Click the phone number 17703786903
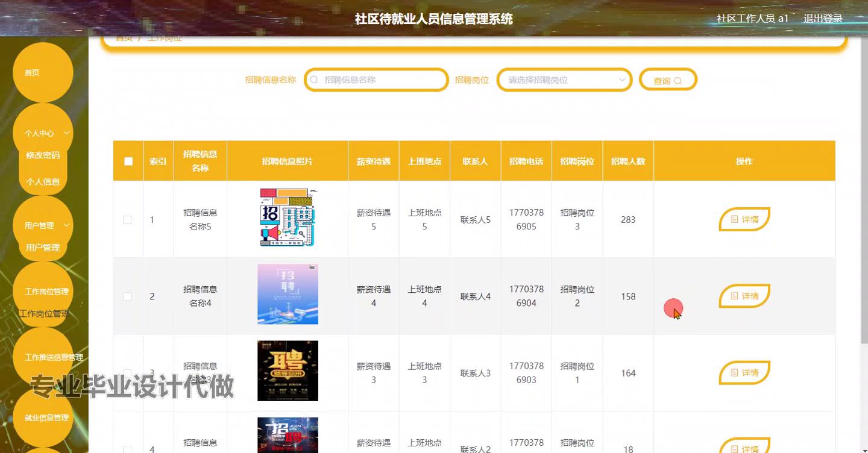868x453 pixels. click(x=526, y=372)
